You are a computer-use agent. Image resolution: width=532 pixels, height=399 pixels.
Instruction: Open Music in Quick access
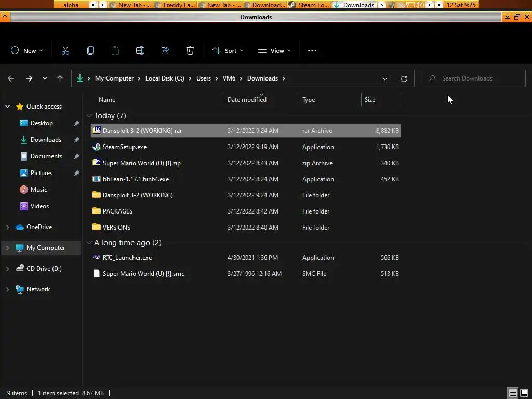pos(38,190)
